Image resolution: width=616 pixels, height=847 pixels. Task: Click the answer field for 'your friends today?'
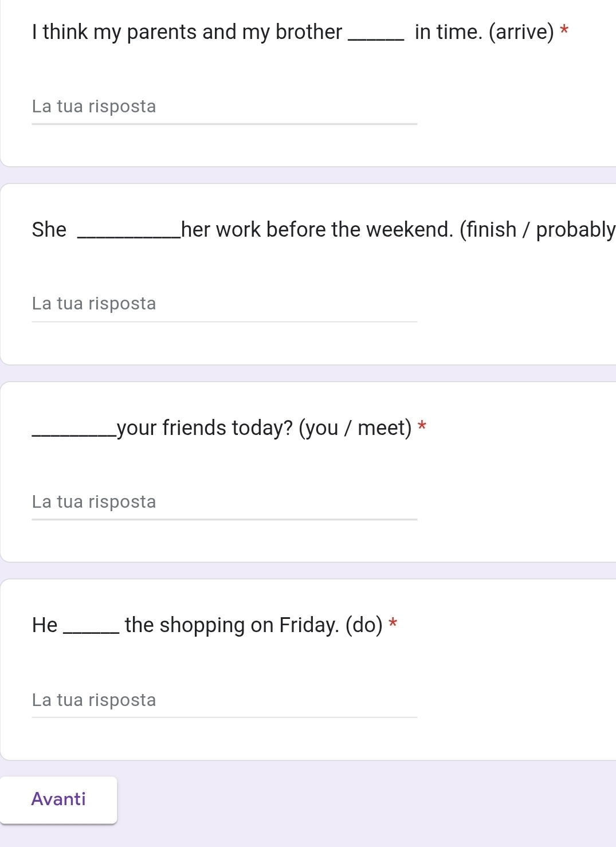[x=224, y=503]
